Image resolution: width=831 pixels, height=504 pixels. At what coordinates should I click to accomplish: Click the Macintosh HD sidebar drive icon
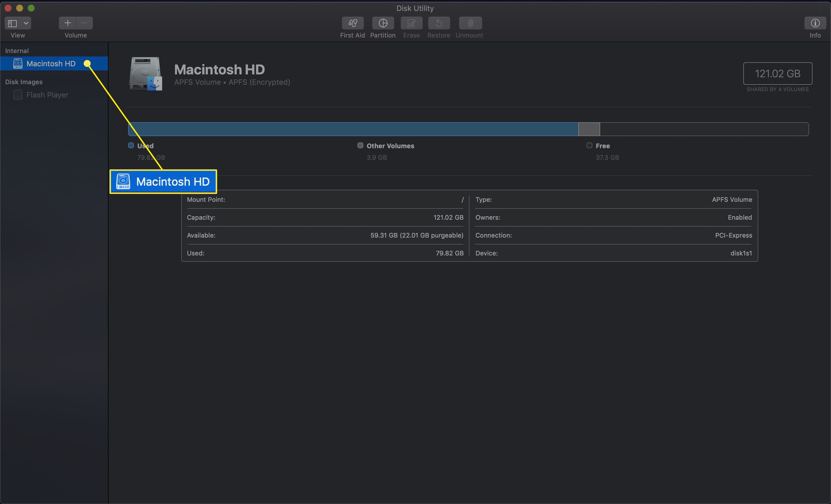[x=18, y=63]
